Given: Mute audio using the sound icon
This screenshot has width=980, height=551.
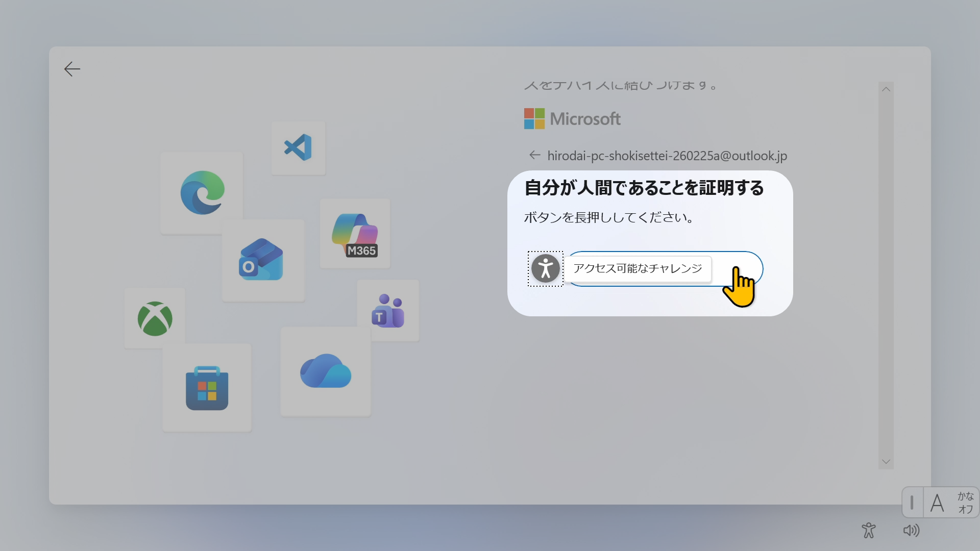Looking at the screenshot, I should (x=912, y=531).
